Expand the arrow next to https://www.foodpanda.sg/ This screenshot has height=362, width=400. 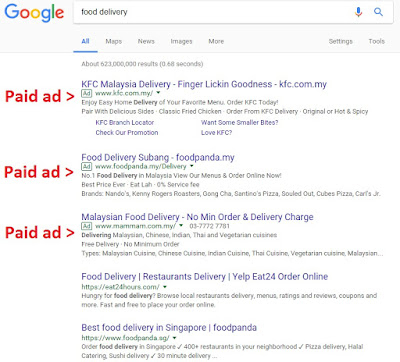pyautogui.click(x=175, y=338)
